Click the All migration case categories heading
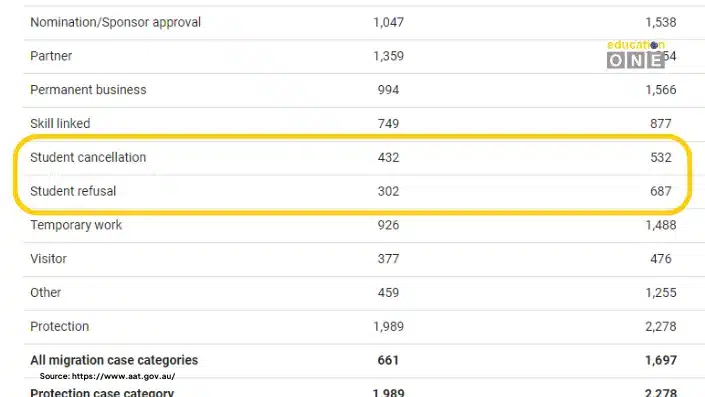 click(114, 360)
